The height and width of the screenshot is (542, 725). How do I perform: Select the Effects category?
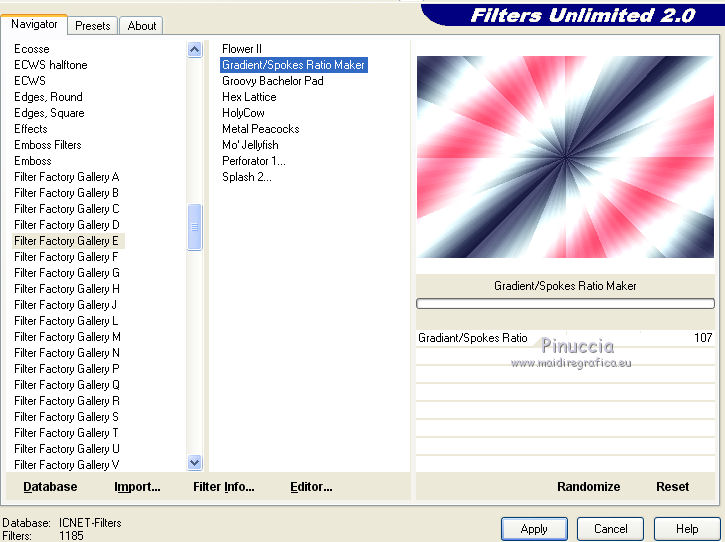[x=31, y=129]
